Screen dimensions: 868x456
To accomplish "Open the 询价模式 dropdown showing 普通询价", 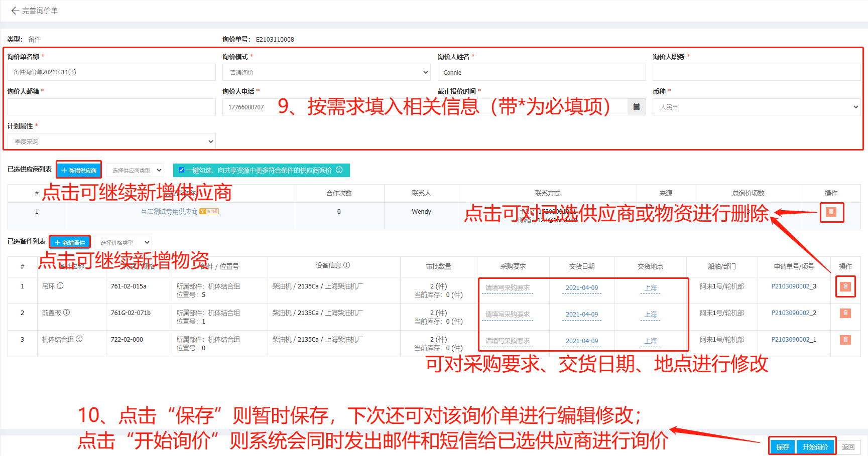I will point(326,72).
